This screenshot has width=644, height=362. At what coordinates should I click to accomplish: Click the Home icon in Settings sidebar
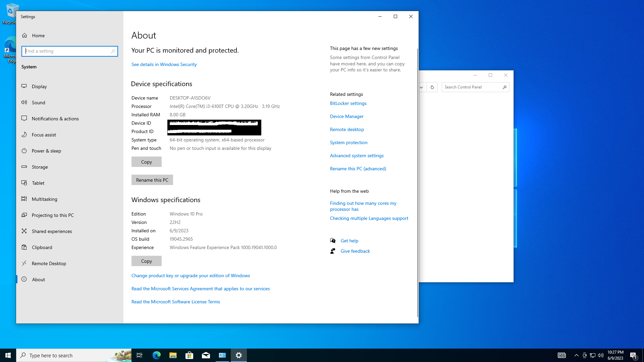(x=24, y=36)
